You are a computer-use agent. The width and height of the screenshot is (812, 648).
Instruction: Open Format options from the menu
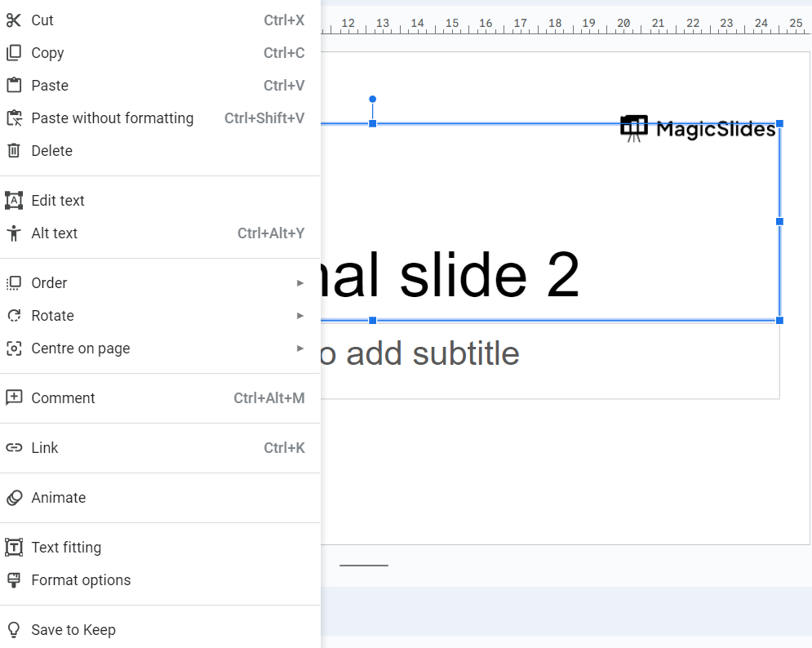point(81,580)
